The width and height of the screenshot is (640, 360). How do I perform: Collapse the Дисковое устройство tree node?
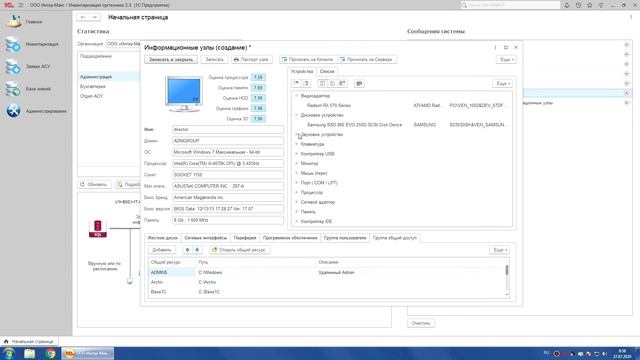tap(297, 115)
